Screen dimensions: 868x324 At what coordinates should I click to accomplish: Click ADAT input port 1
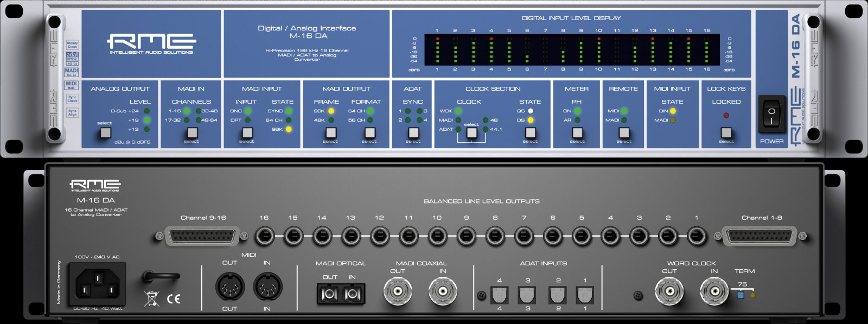(x=585, y=295)
